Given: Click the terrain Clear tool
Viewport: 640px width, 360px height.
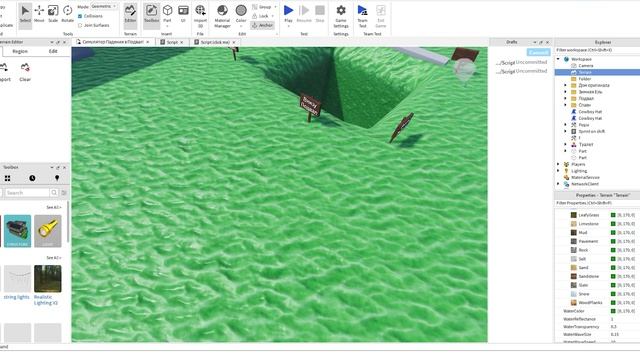Looking at the screenshot, I should click(25, 72).
